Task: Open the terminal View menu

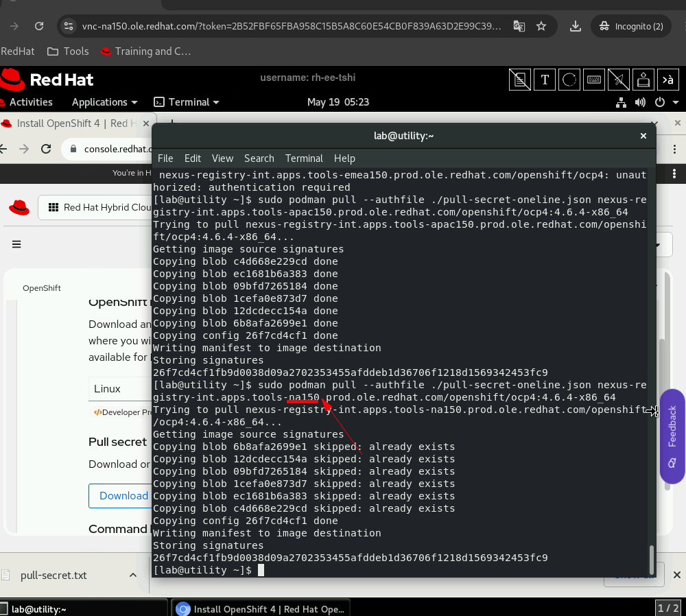Action: coord(223,158)
